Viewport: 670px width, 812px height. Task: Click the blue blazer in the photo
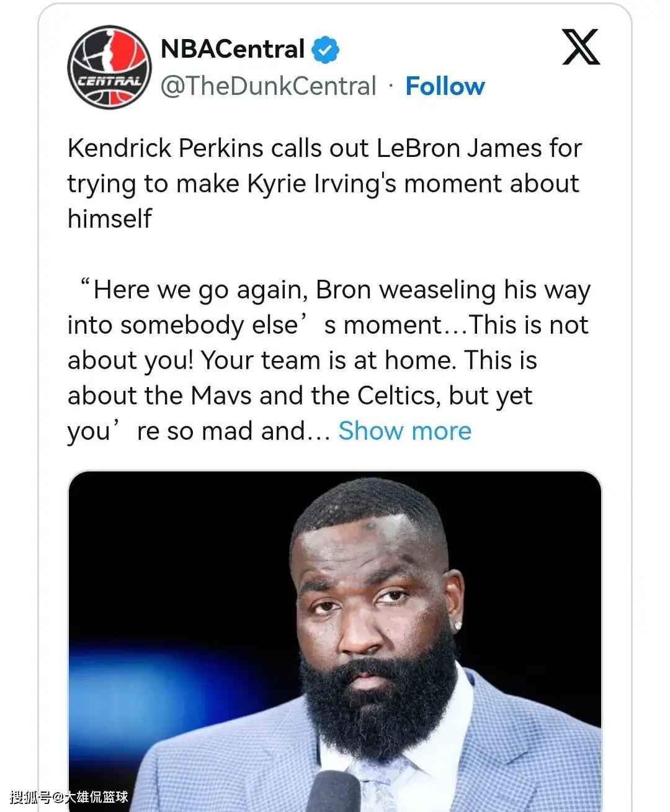pyautogui.click(x=527, y=744)
